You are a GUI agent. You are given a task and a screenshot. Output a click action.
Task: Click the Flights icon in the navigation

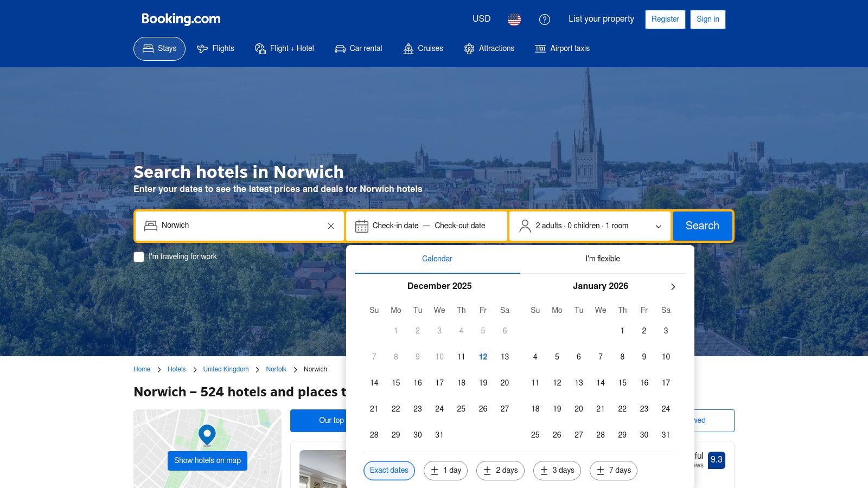click(x=202, y=48)
